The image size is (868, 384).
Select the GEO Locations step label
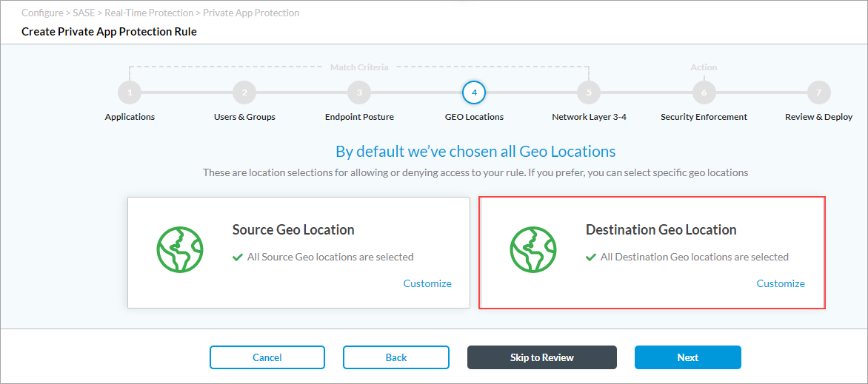(475, 118)
